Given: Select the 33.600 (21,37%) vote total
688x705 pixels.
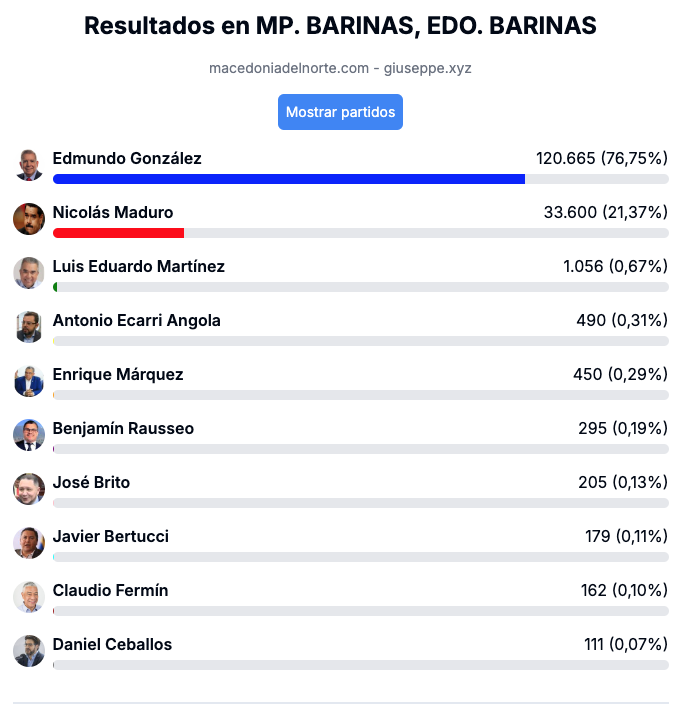Looking at the screenshot, I should point(606,212).
